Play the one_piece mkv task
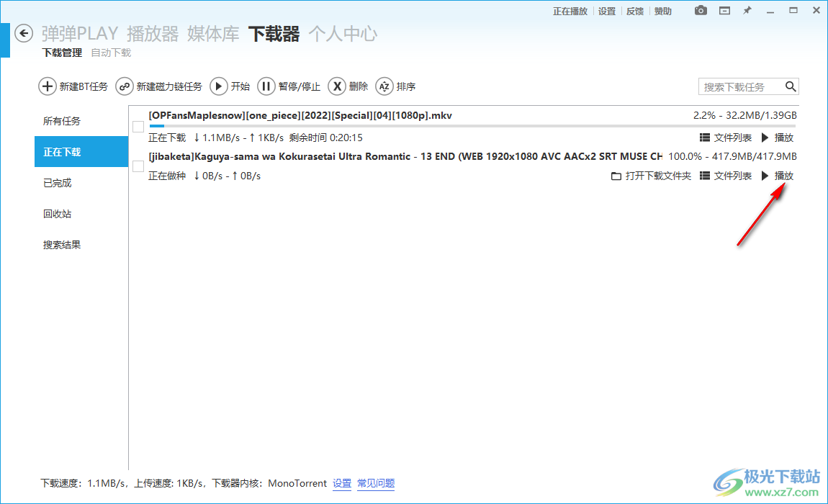 [x=778, y=138]
